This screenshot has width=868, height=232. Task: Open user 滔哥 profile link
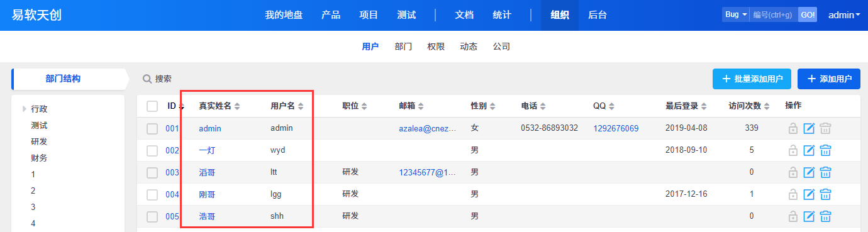207,172
